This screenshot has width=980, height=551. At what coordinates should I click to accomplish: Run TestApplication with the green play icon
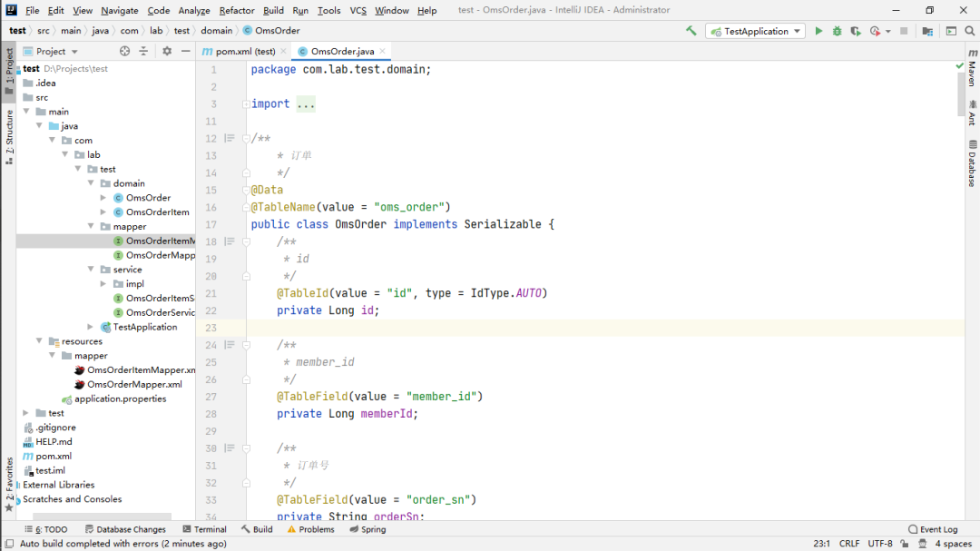[x=818, y=31]
